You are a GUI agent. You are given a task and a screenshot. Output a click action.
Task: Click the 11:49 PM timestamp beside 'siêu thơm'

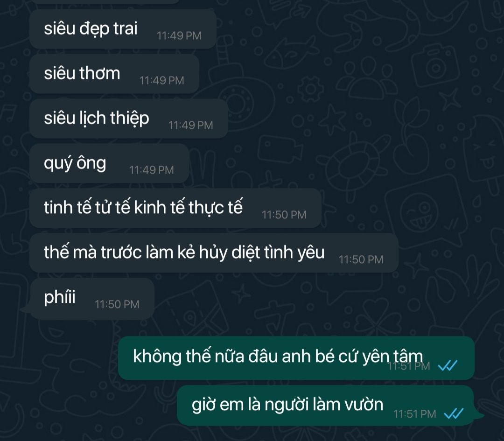[x=161, y=80]
